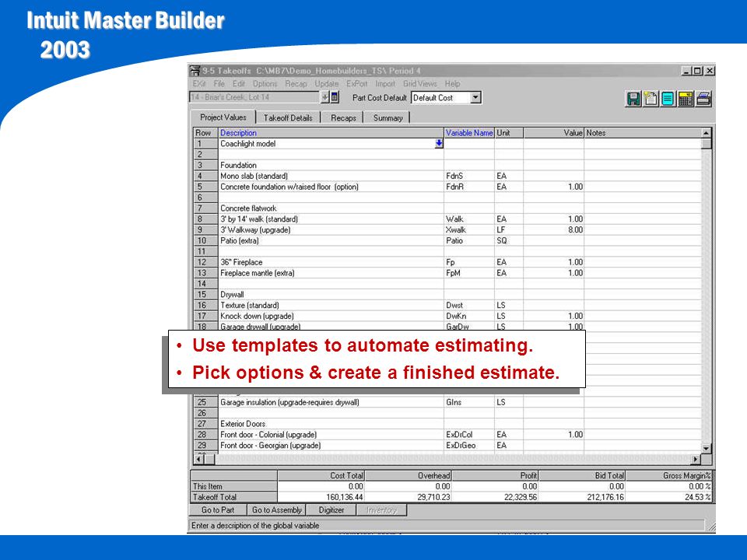Open the notes page icon in toolbar
Viewport: 747px width, 560px height.
click(x=651, y=99)
